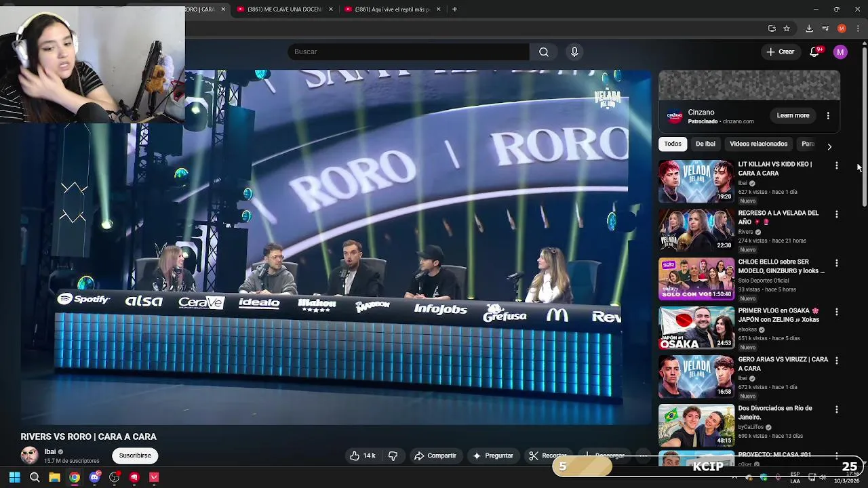Open PRIMER VLOG en OSAKA video title
This screenshot has height=488, width=868.
coord(778,315)
